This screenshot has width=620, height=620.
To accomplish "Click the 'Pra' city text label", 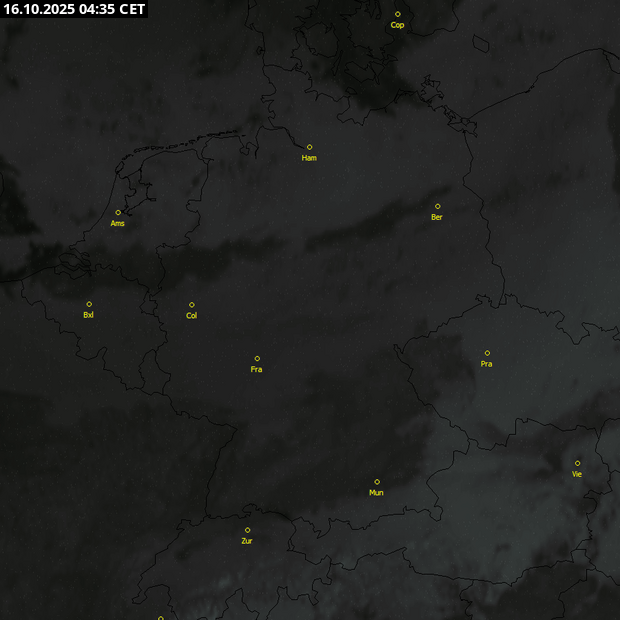I will (x=487, y=364).
